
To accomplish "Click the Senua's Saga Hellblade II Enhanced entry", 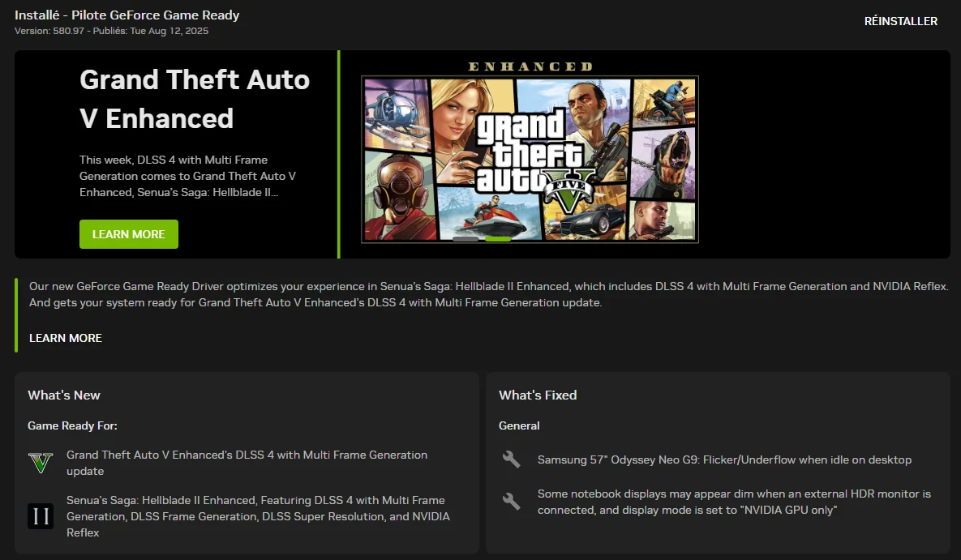I will [258, 516].
